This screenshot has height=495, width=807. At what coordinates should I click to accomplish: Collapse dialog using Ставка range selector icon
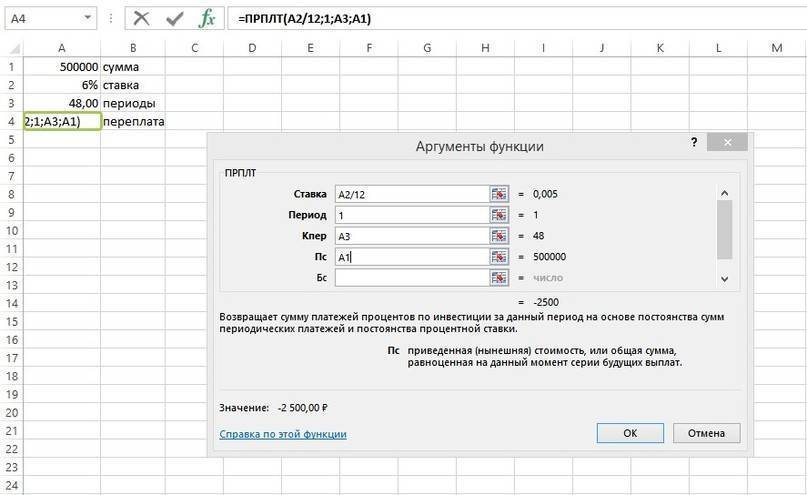[499, 194]
